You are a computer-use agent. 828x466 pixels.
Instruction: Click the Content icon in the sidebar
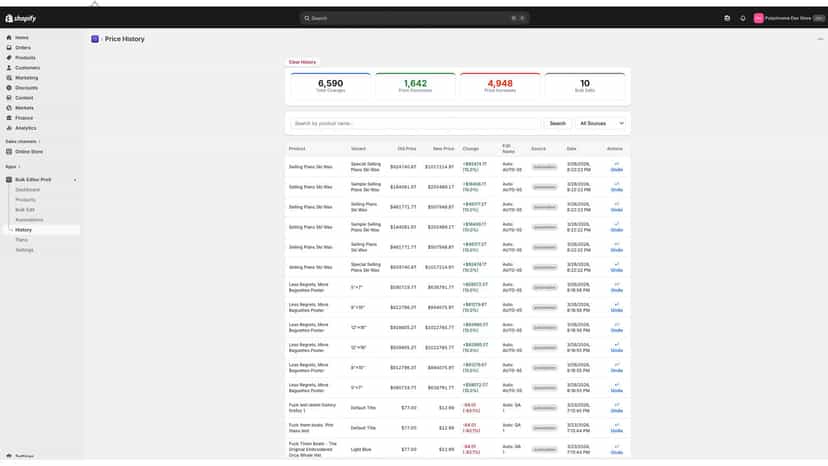(9, 98)
